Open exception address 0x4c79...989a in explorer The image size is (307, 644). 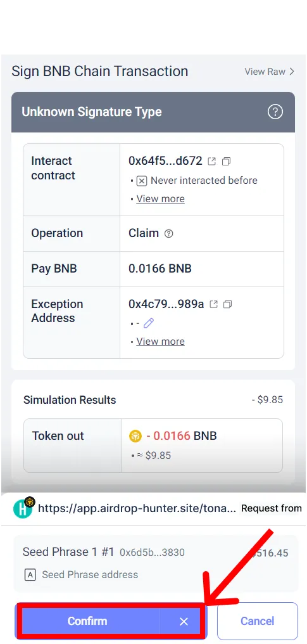pyautogui.click(x=213, y=304)
